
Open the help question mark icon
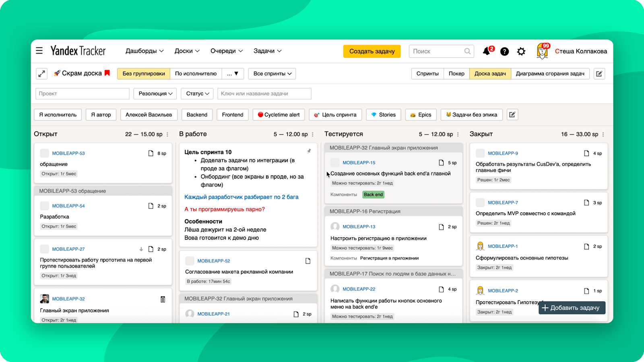(504, 51)
